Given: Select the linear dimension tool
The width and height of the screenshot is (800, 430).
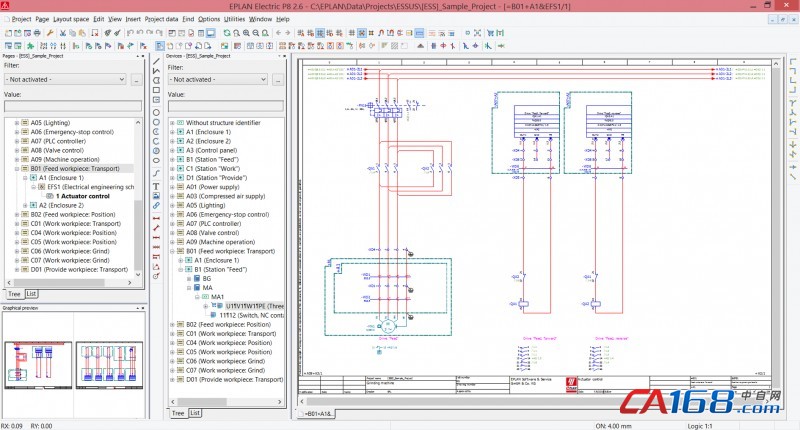Looking at the screenshot, I should [156, 218].
